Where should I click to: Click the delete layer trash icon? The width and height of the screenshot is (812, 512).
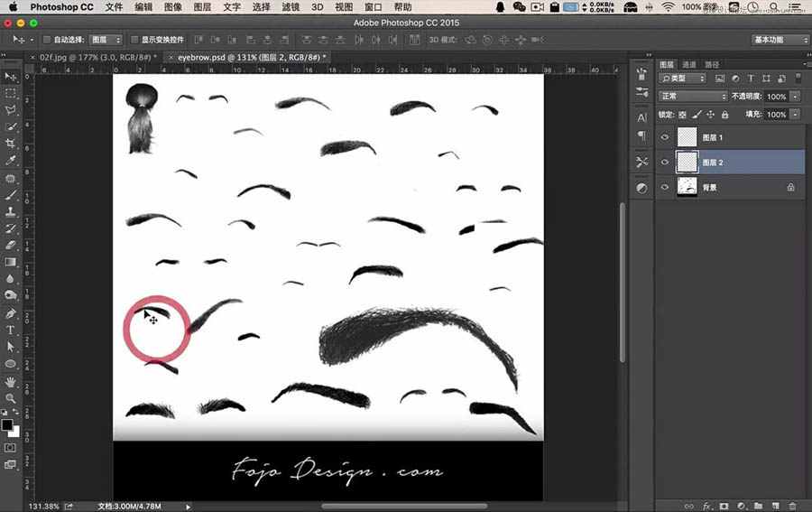coord(792,506)
